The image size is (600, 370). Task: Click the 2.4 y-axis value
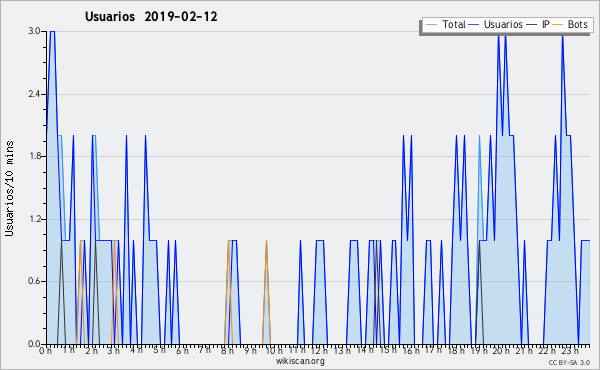point(34,94)
